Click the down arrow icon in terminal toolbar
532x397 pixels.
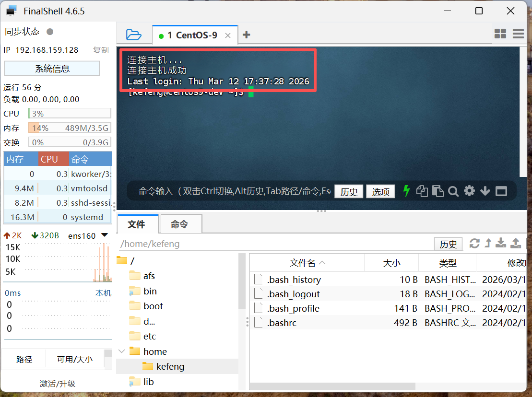coord(485,191)
